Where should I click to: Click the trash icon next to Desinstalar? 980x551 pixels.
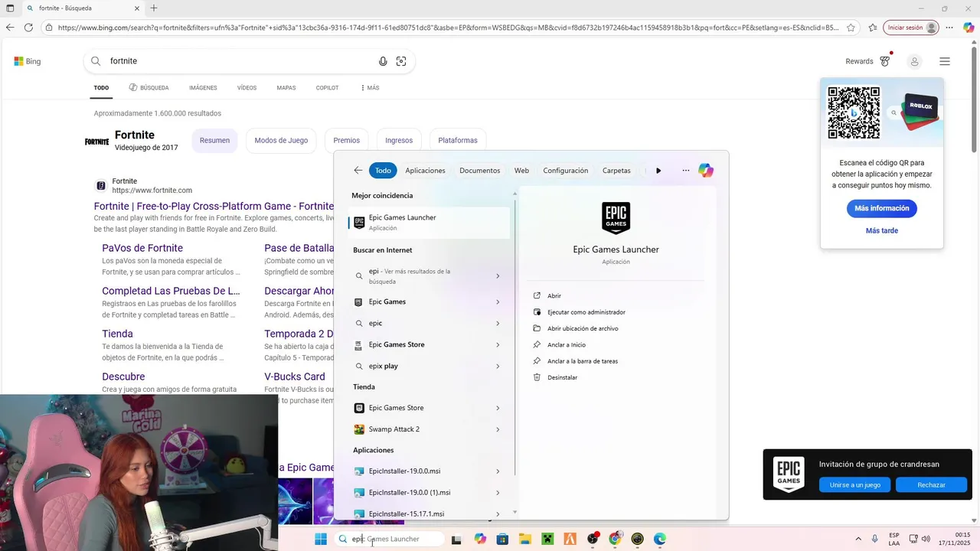tap(537, 377)
